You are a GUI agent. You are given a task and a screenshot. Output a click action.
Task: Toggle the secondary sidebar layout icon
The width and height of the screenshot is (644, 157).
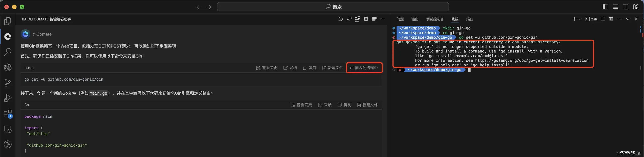coord(625,7)
